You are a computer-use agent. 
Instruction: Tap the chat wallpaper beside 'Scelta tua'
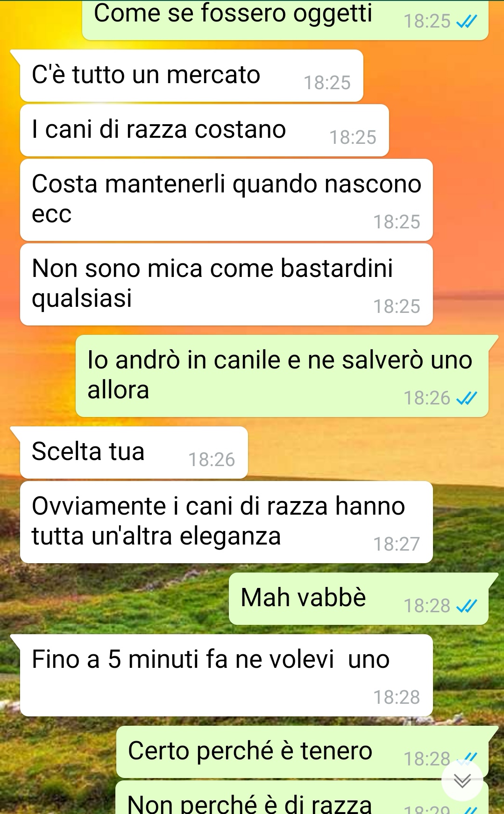[374, 453]
